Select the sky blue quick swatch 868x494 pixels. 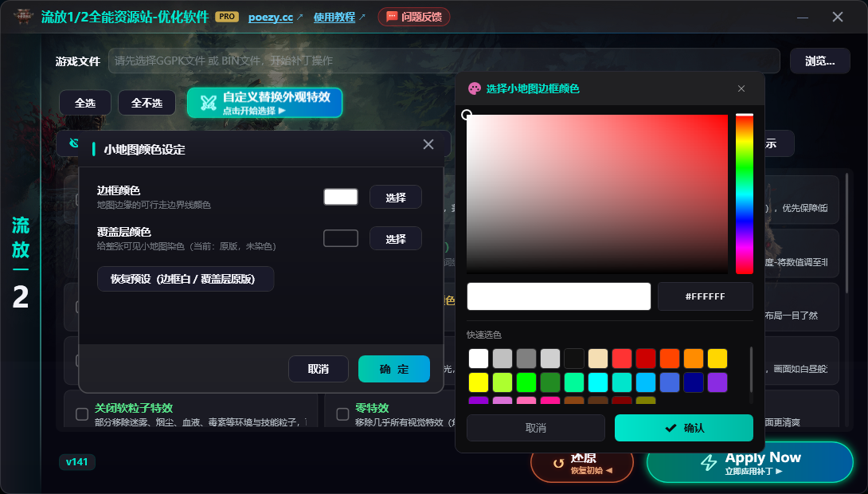tap(646, 382)
